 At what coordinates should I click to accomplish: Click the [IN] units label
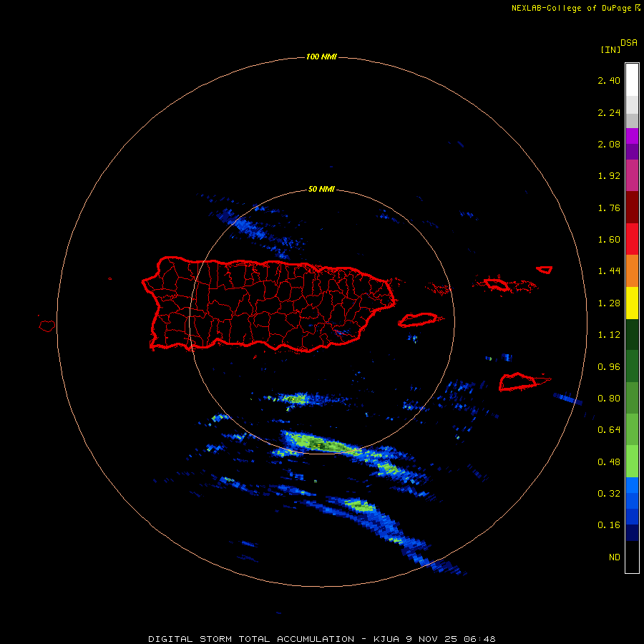click(x=610, y=49)
